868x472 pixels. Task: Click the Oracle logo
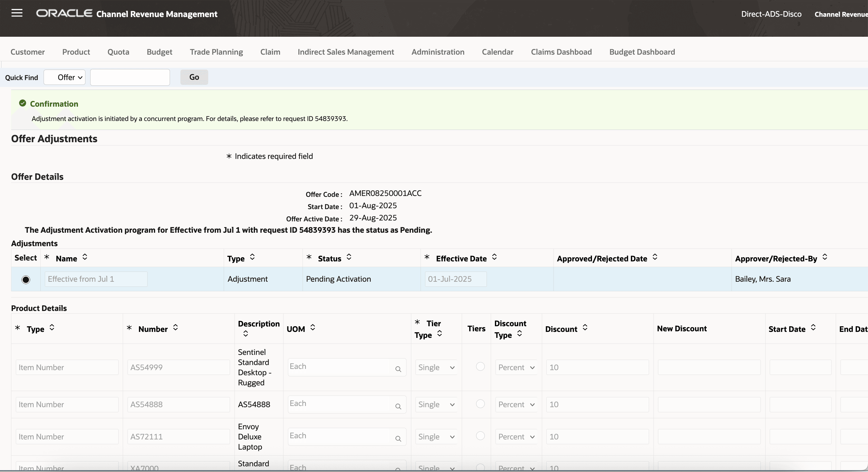click(64, 13)
